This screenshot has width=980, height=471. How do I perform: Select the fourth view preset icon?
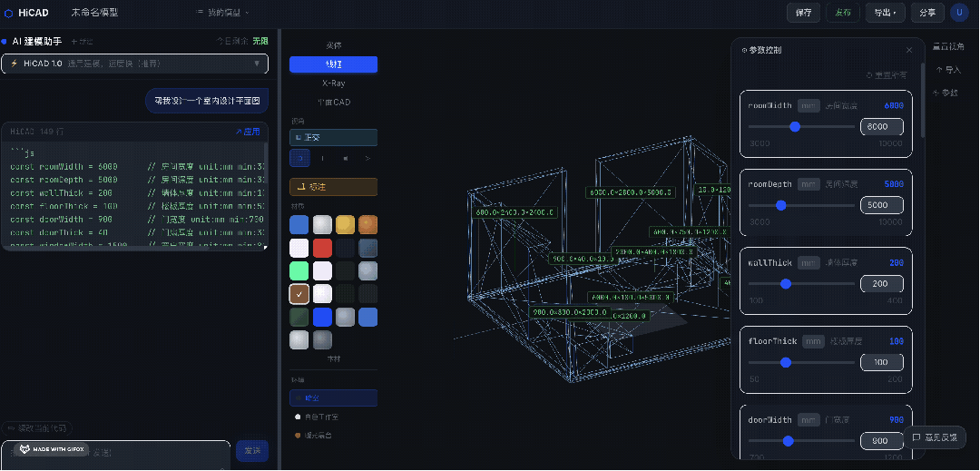(367, 158)
